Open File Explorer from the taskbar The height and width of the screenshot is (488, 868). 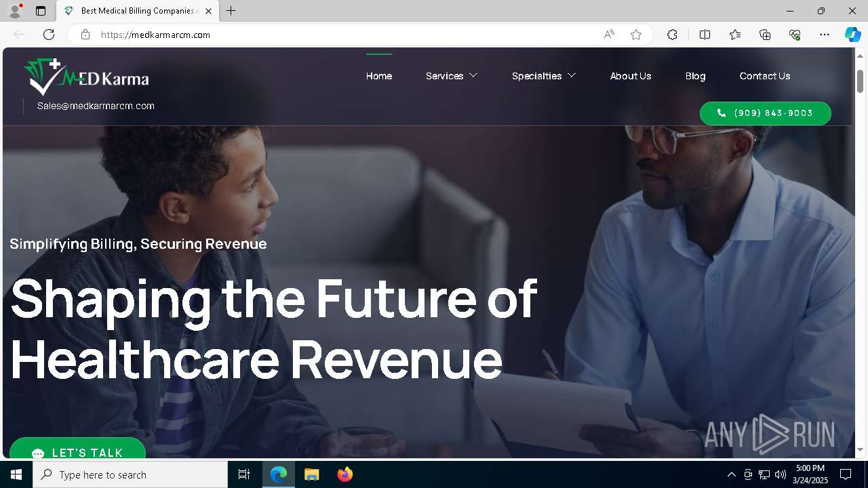pyautogui.click(x=311, y=474)
